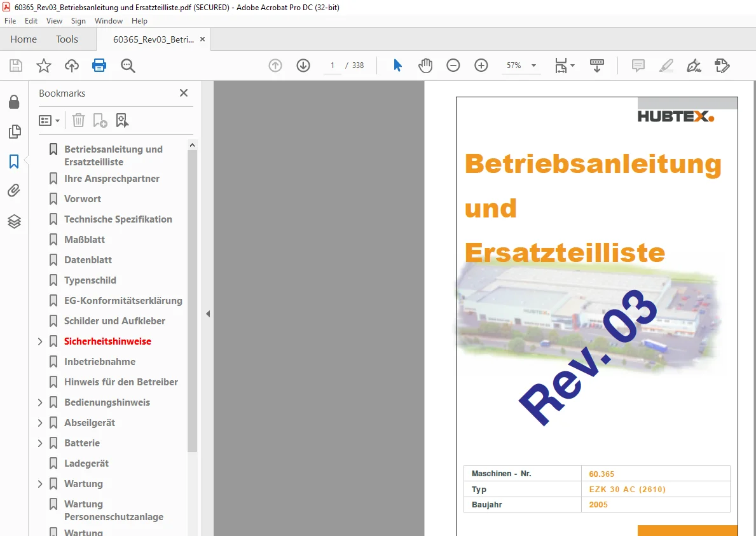Open the File menu
The height and width of the screenshot is (536, 756).
(x=10, y=21)
